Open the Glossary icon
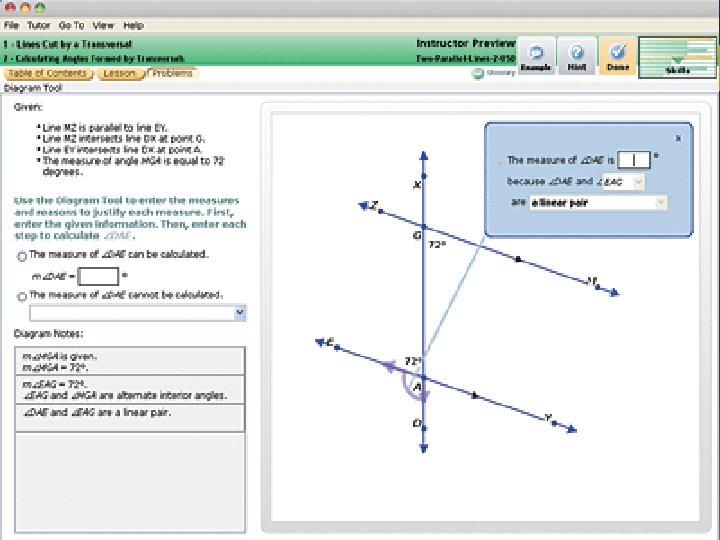 coord(478,73)
